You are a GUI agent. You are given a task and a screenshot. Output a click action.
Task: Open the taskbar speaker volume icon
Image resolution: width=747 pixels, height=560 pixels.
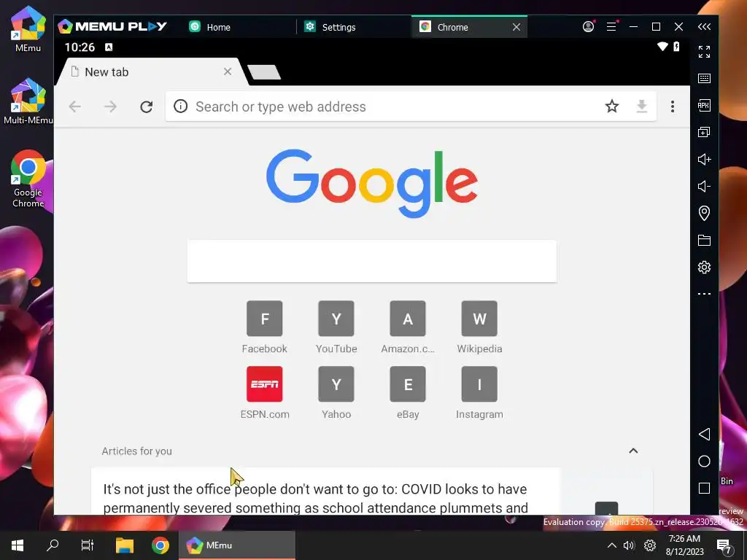coord(629,545)
